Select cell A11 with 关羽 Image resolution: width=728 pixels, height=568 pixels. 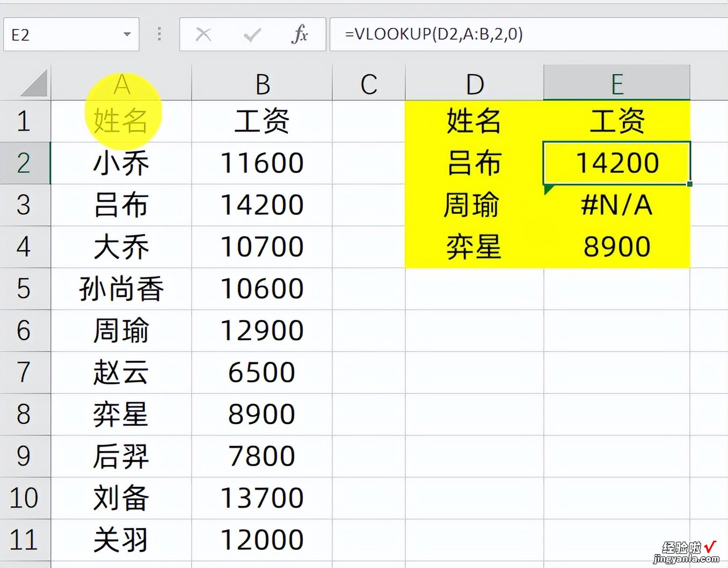[x=121, y=540]
